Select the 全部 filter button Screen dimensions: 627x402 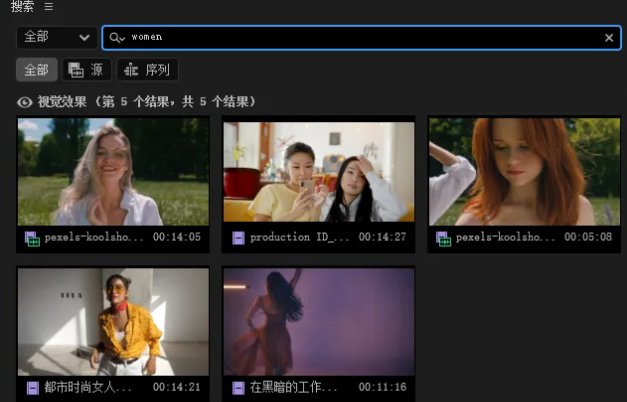click(36, 70)
